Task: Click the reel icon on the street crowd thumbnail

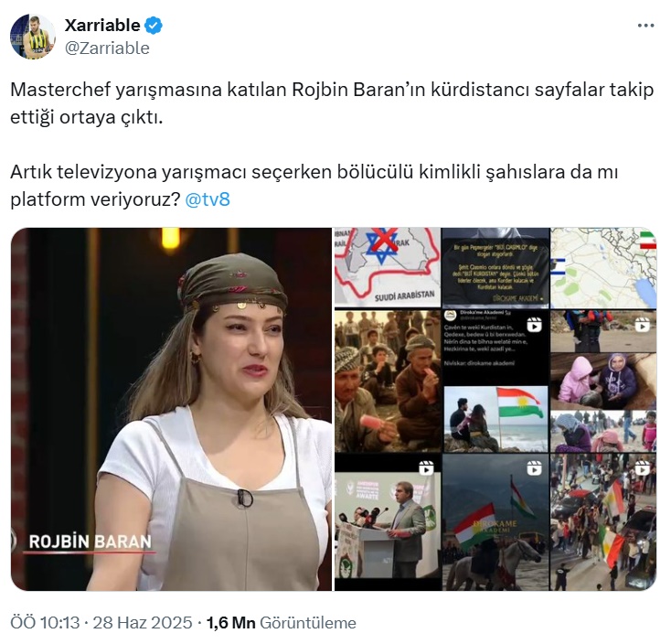Action: [642, 468]
